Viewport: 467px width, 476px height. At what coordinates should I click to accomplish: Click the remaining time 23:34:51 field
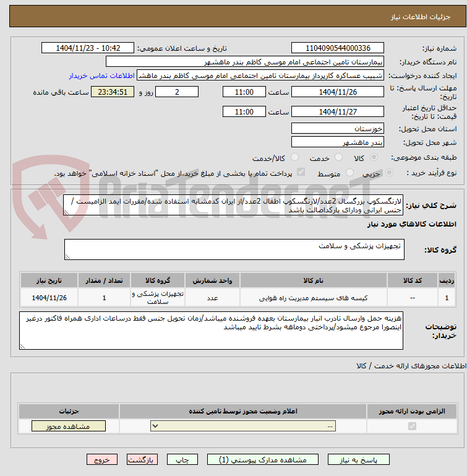click(x=113, y=92)
